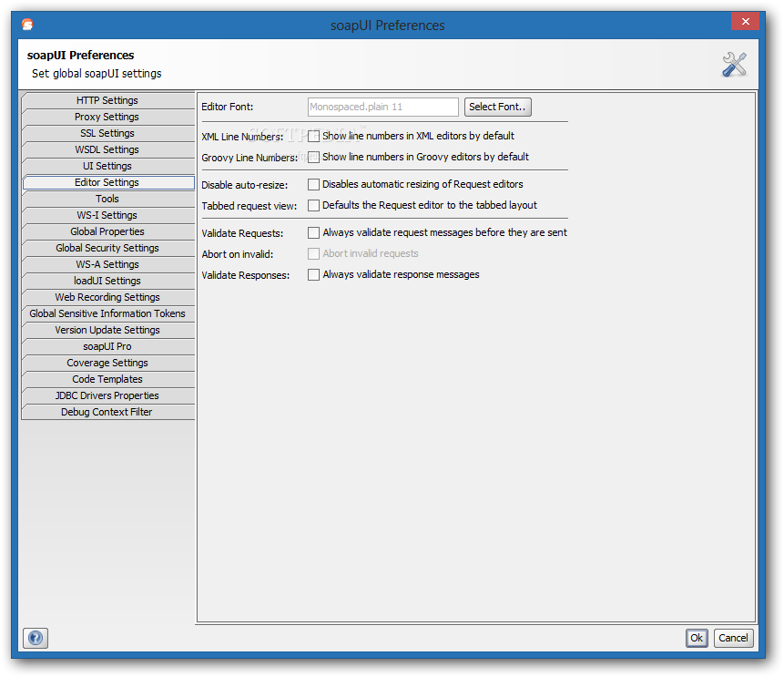Viewport: 784px width, 677px height.
Task: Open Coverage Settings tab
Action: point(107,364)
